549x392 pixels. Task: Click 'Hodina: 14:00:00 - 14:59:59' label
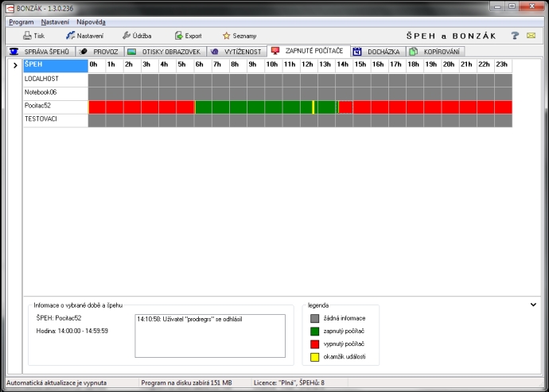72,331
